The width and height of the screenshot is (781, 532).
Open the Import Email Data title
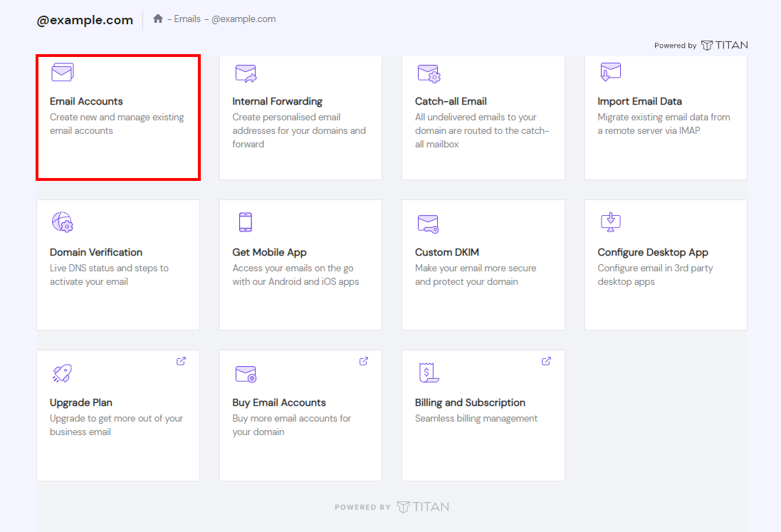639,101
